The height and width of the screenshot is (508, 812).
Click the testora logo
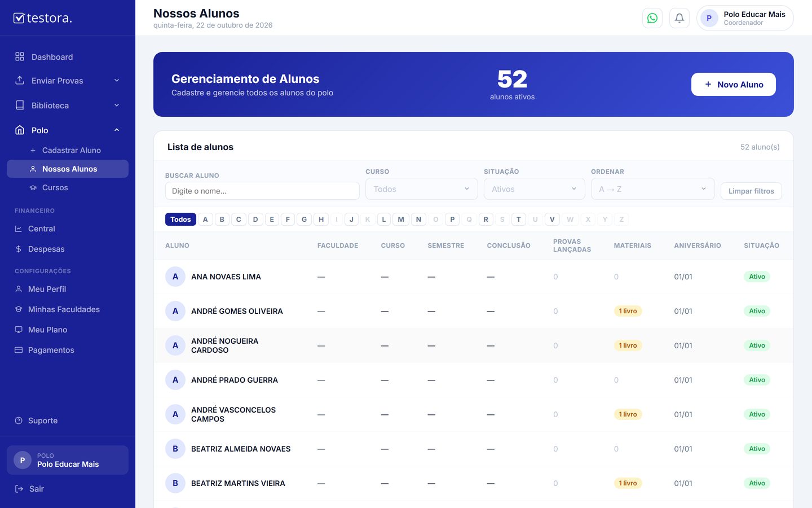[x=43, y=18]
